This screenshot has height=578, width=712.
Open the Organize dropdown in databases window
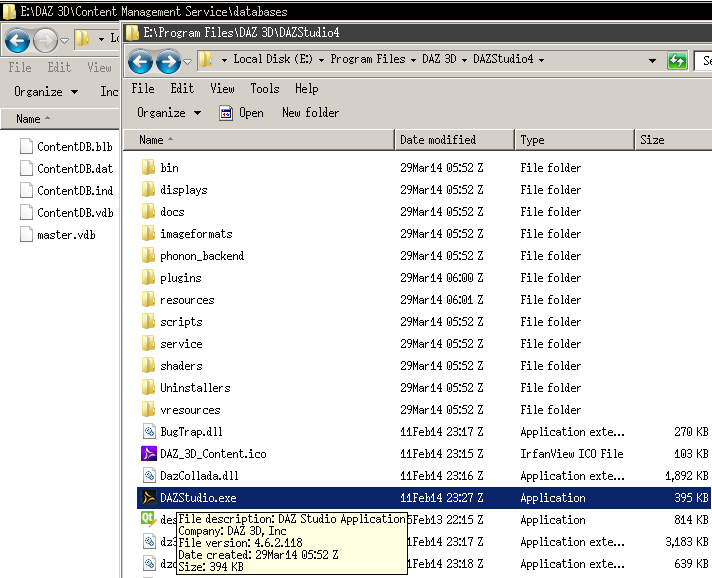(x=46, y=92)
